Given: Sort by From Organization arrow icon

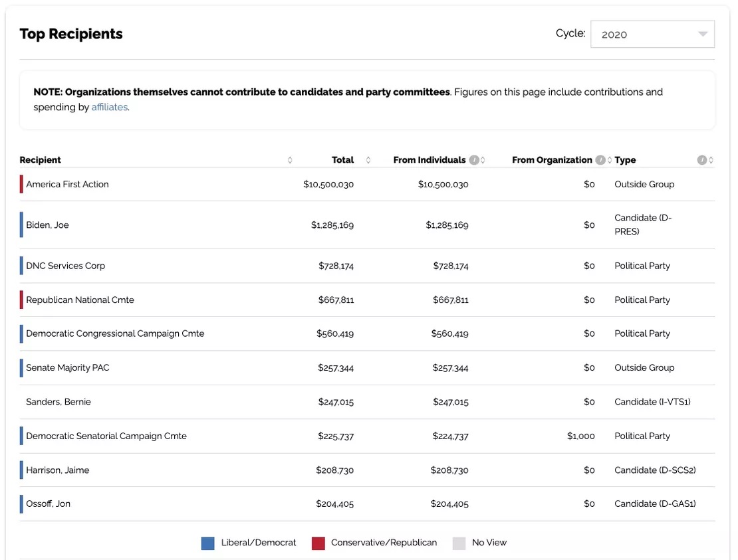Looking at the screenshot, I should point(610,160).
